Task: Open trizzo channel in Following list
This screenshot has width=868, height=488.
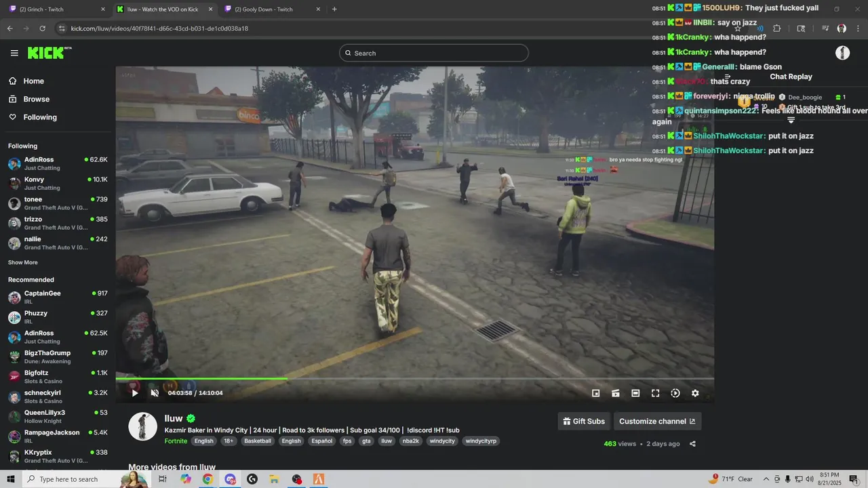Action: point(58,223)
